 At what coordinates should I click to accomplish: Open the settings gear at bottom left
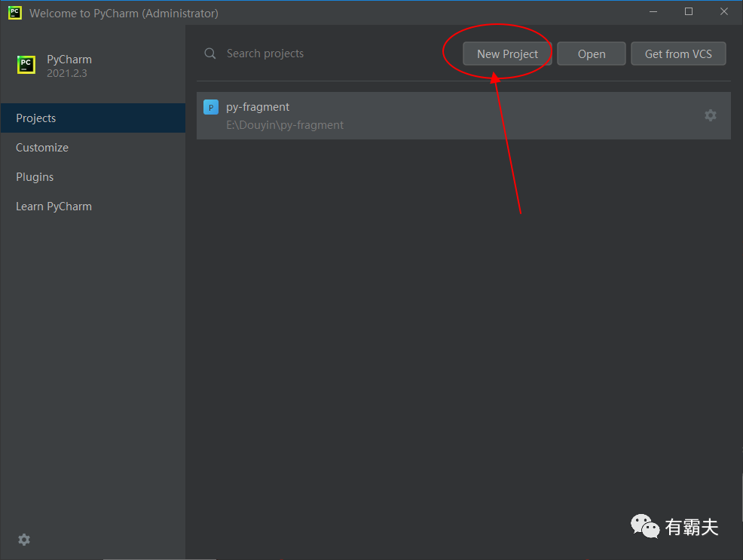(24, 540)
